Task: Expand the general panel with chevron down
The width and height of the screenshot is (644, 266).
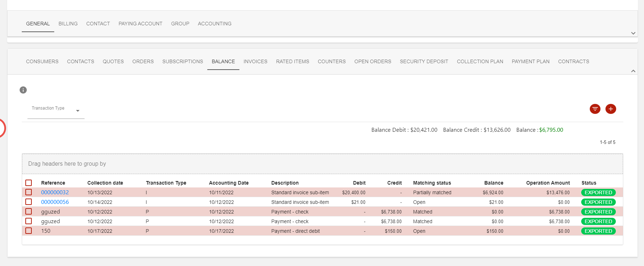Action: (x=633, y=33)
